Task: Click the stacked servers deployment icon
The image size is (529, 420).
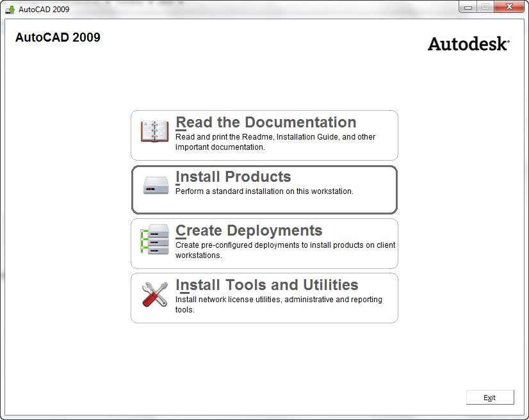Action: 154,239
